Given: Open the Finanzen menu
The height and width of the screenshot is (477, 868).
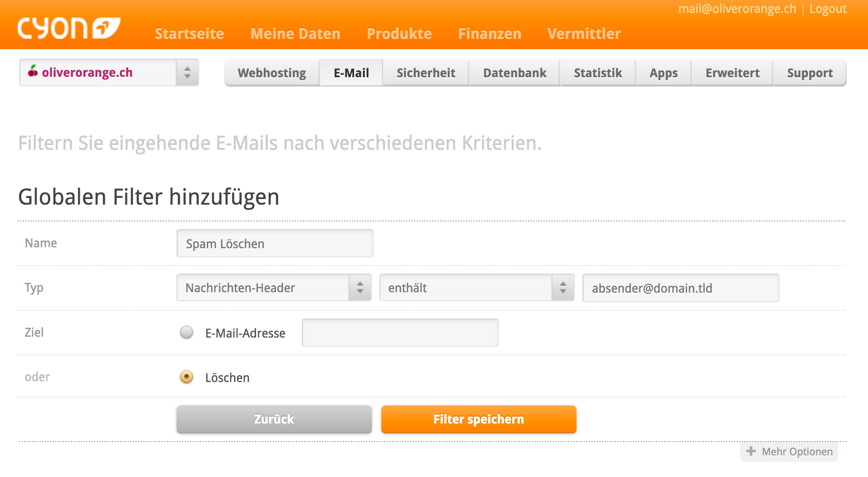Looking at the screenshot, I should pos(490,34).
